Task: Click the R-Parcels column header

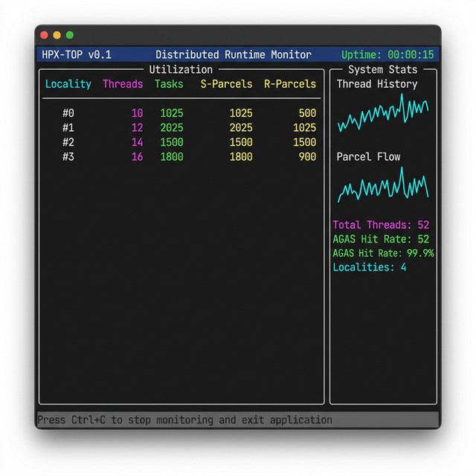Action: [x=290, y=84]
